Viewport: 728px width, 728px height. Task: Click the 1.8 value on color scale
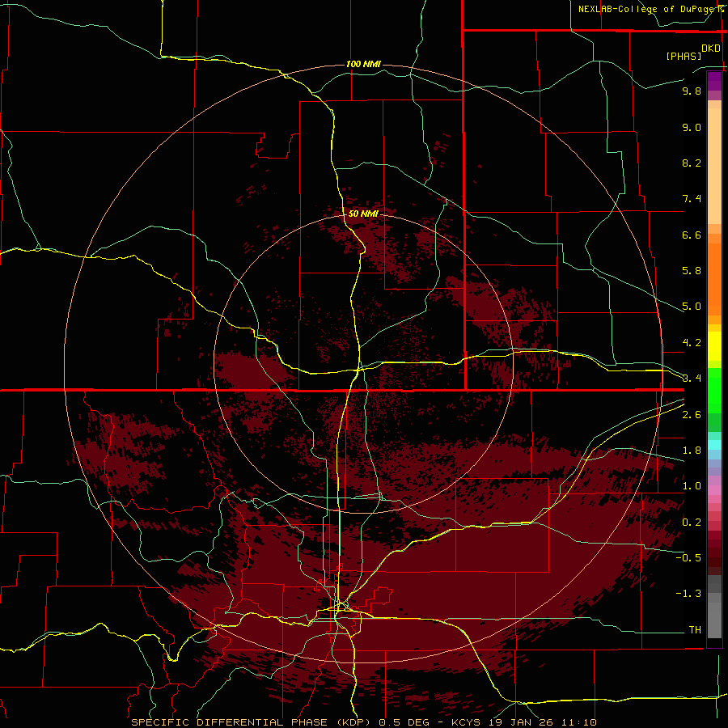692,451
